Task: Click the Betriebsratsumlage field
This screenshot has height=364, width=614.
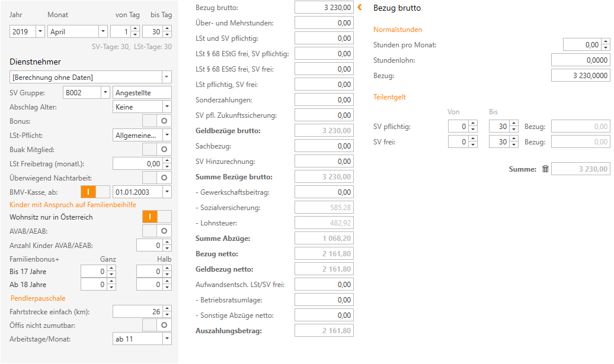Action: click(324, 300)
